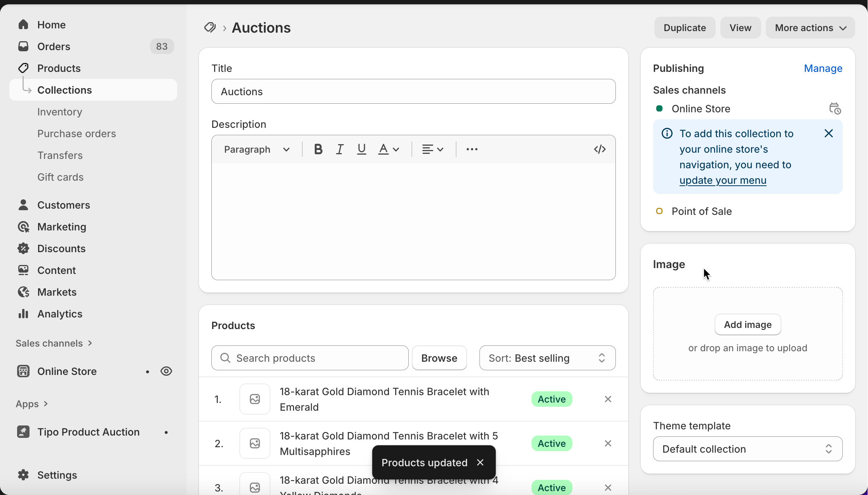Open the Orders menu item
Image resolution: width=868 pixels, height=495 pixels.
pos(54,47)
